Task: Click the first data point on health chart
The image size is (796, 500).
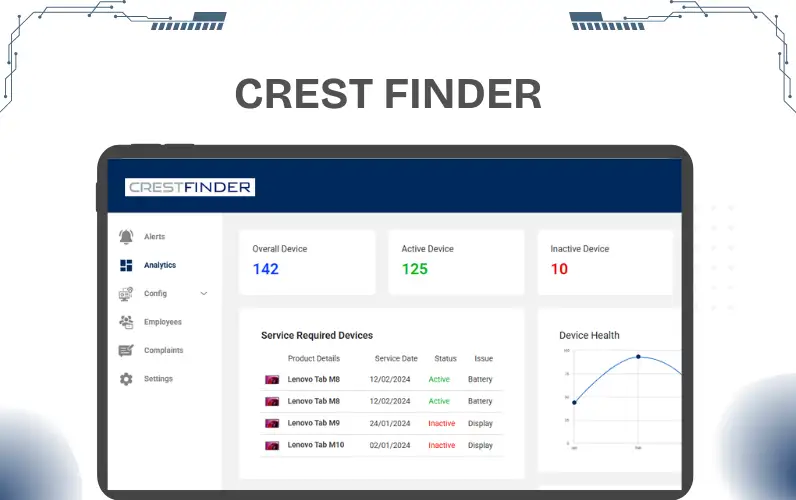Action: (x=574, y=403)
